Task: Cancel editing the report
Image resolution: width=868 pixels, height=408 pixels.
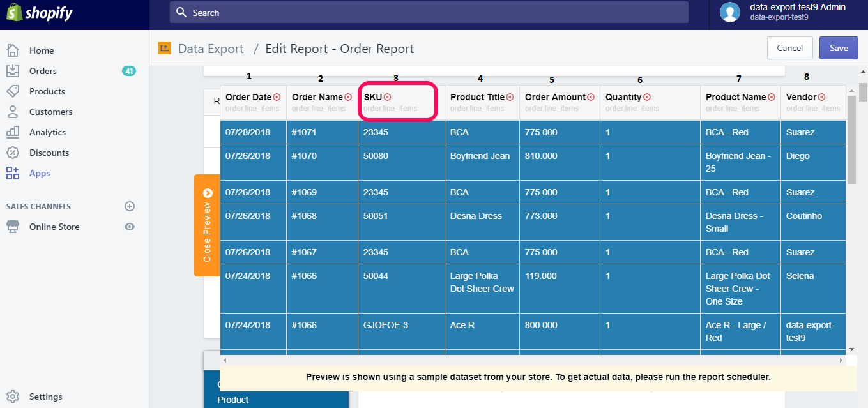Action: (790, 48)
